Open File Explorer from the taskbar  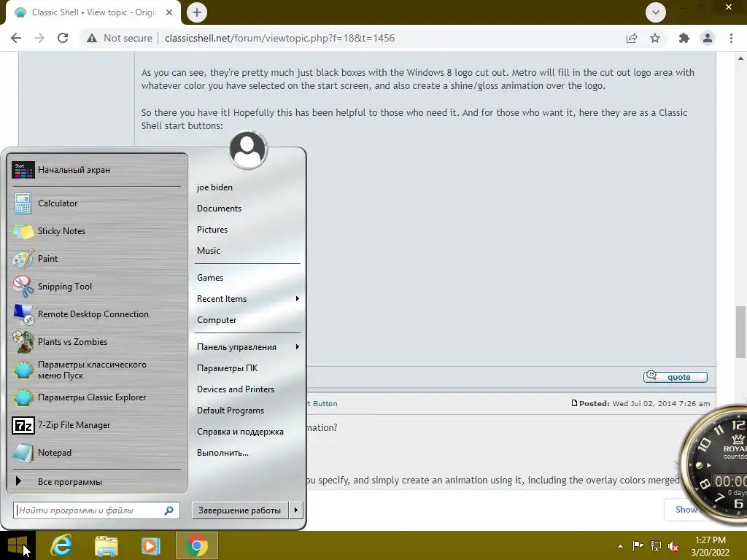tap(107, 545)
